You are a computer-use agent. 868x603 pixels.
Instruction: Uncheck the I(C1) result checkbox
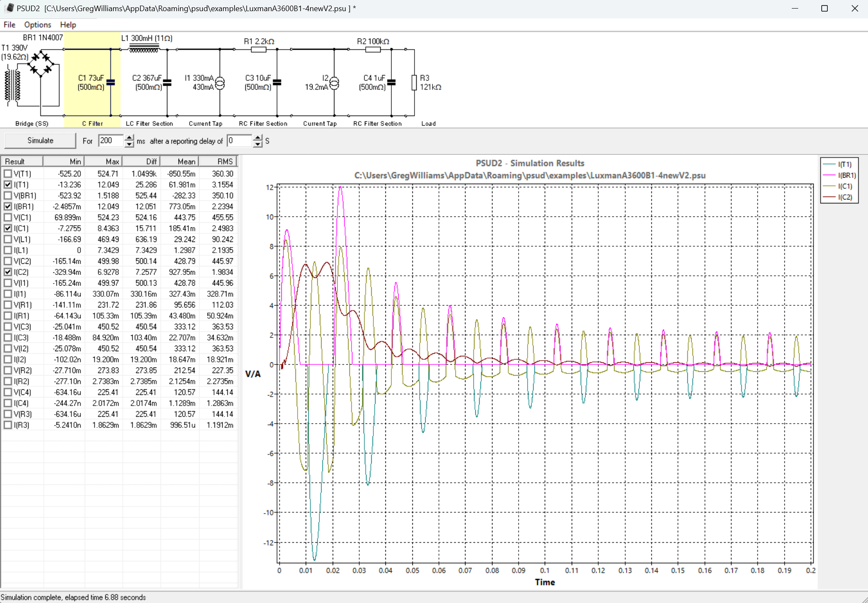pos(8,228)
